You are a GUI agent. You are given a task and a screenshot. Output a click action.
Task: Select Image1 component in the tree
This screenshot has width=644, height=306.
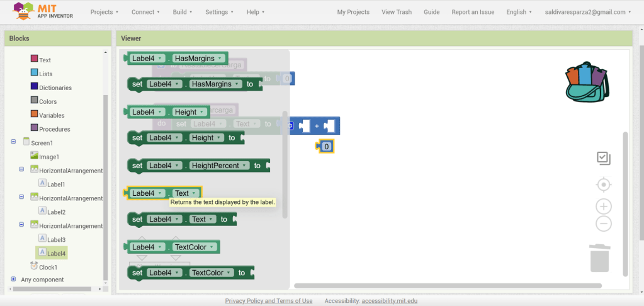point(48,157)
